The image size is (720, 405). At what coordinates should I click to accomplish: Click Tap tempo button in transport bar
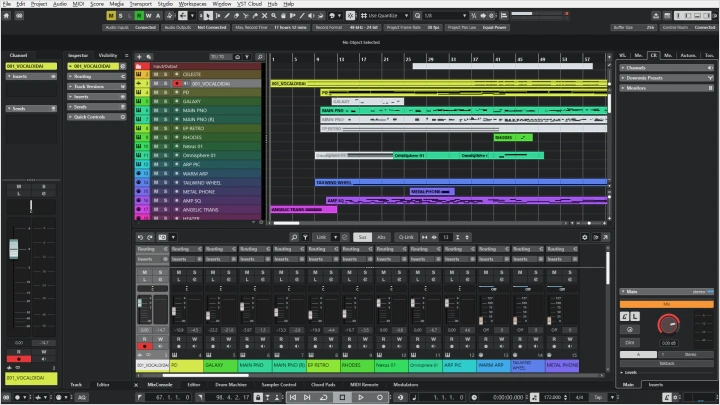pyautogui.click(x=598, y=397)
